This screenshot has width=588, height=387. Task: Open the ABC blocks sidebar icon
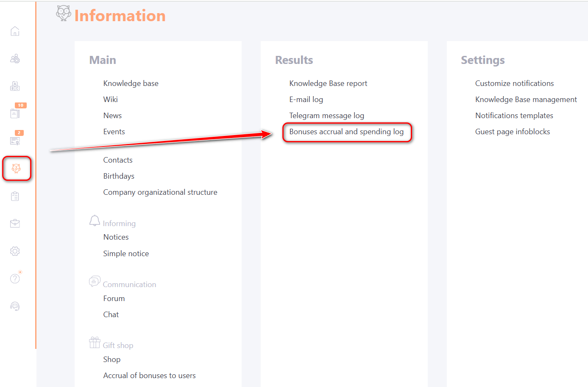15,86
